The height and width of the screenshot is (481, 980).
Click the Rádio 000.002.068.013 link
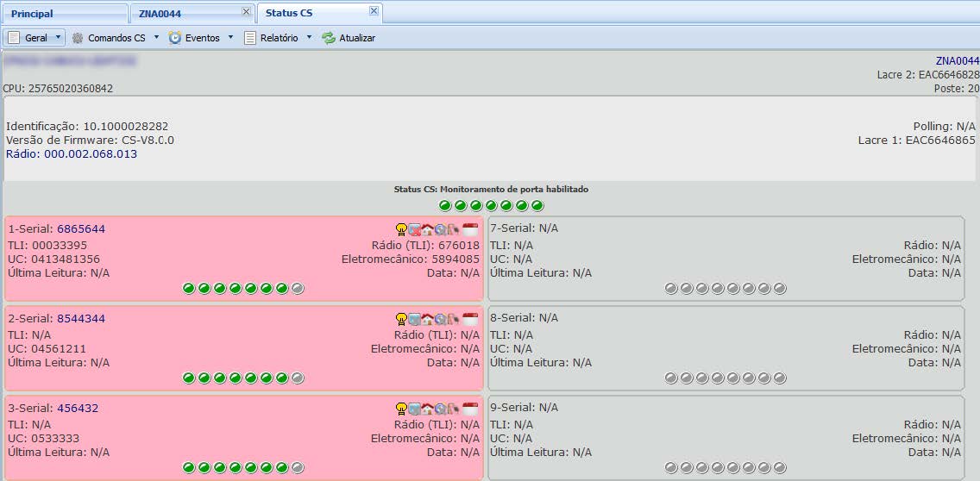click(72, 154)
